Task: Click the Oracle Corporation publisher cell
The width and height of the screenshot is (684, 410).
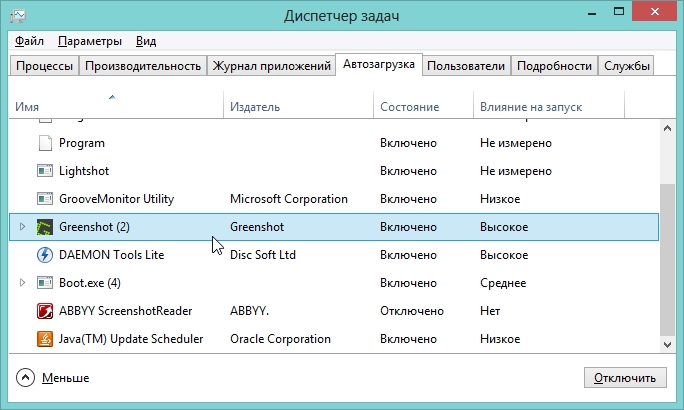Action: pyautogui.click(x=280, y=339)
